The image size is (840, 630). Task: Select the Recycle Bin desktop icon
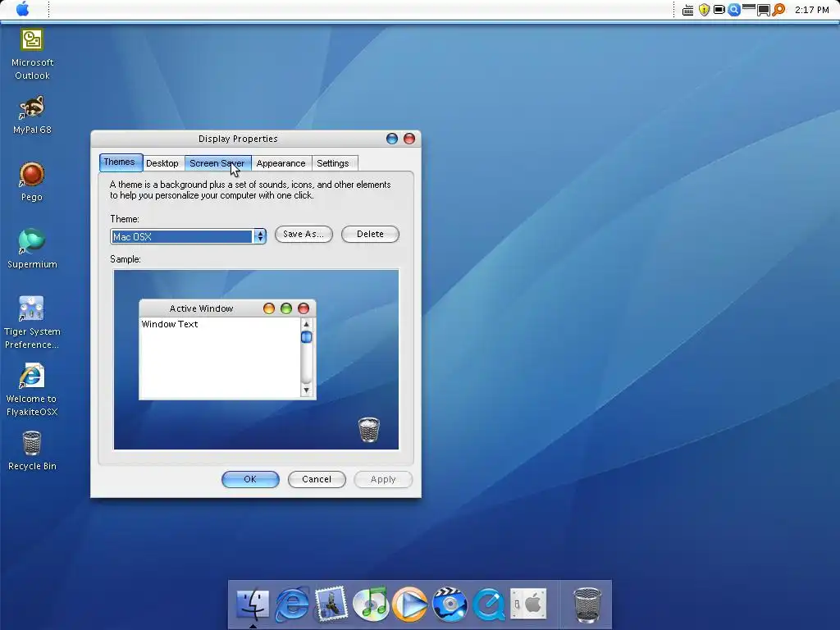(x=32, y=452)
